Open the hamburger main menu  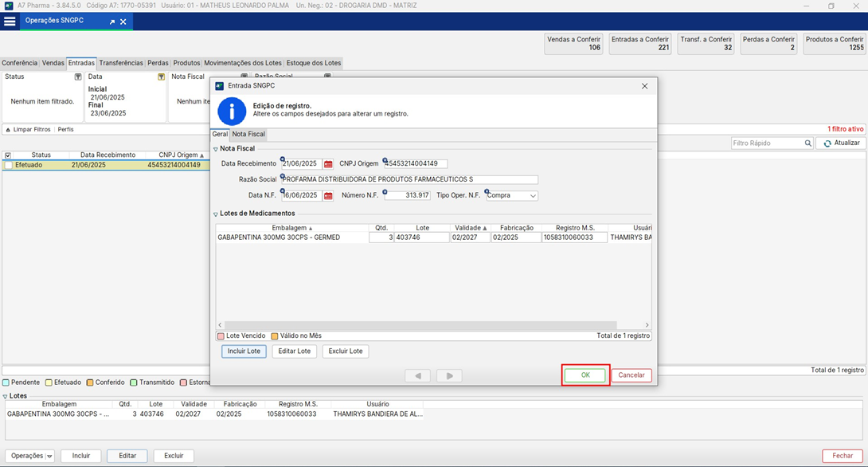[x=10, y=22]
